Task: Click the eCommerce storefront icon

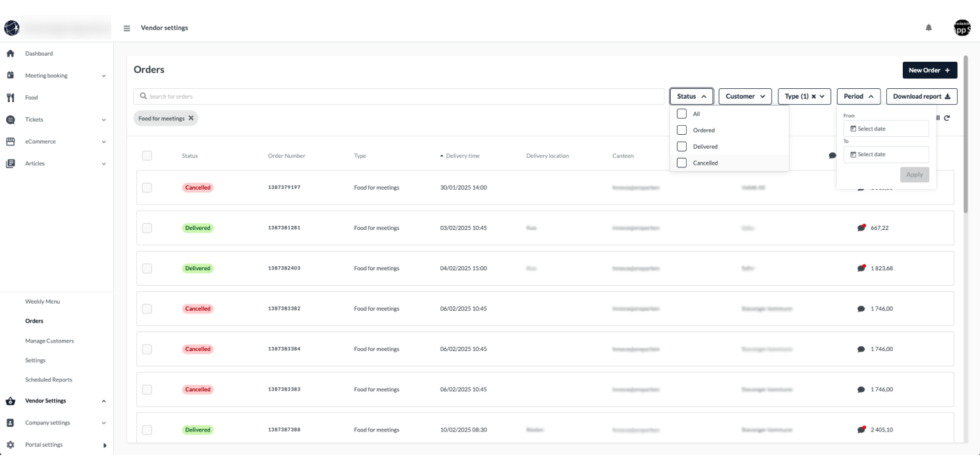Action: (x=10, y=142)
